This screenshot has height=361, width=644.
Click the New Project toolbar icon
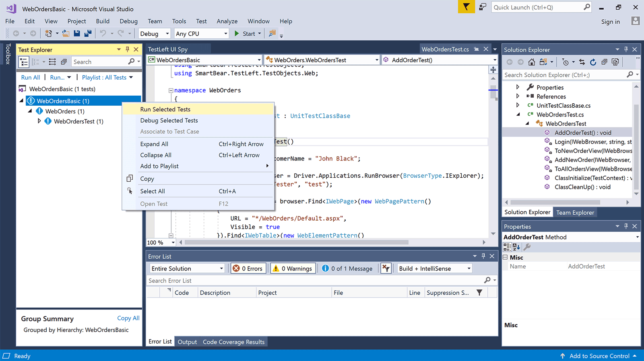coord(48,34)
